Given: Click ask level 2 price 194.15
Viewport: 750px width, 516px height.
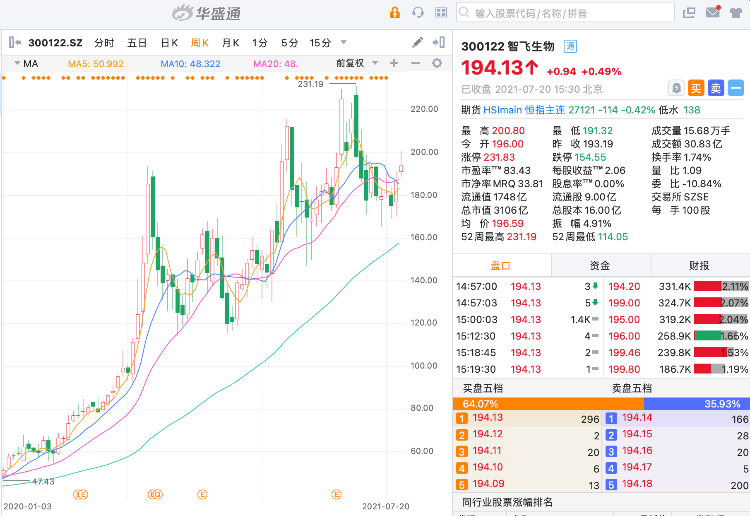Looking at the screenshot, I should coord(637,434).
